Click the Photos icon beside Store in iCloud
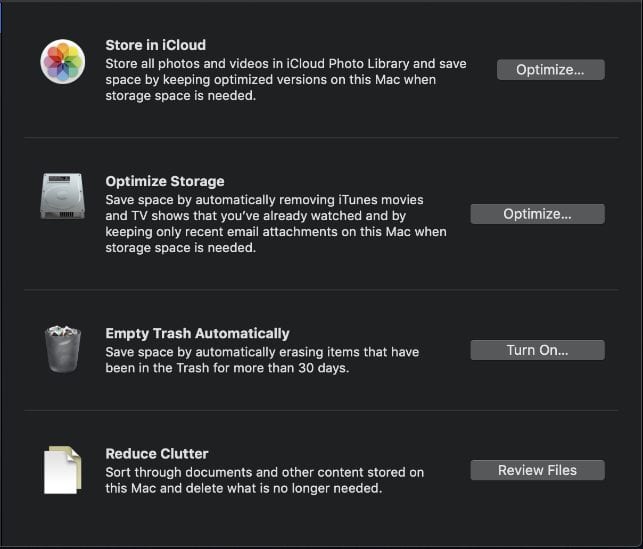This screenshot has height=549, width=643. click(x=62, y=62)
